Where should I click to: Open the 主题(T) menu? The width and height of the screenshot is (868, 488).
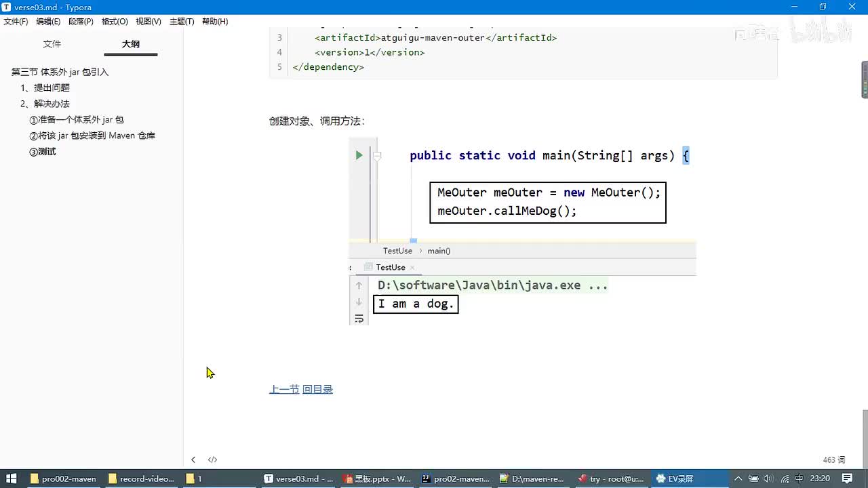point(182,22)
